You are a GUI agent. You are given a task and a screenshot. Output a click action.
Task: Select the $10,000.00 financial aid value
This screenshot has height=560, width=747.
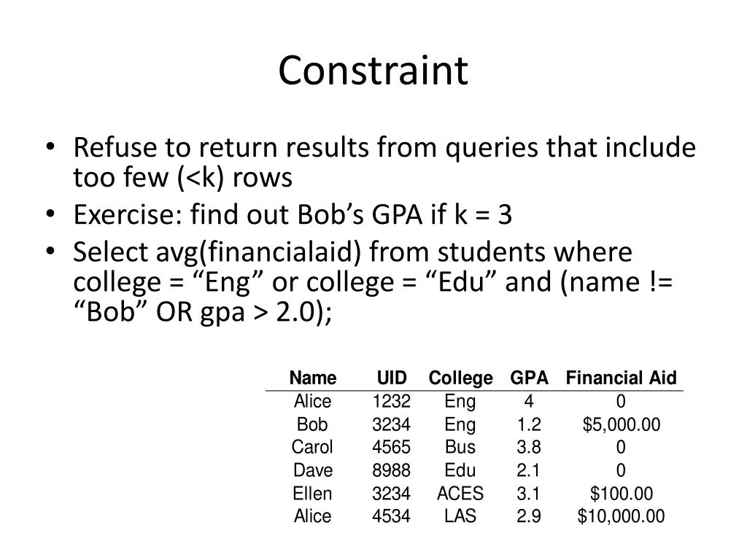pyautogui.click(x=621, y=516)
